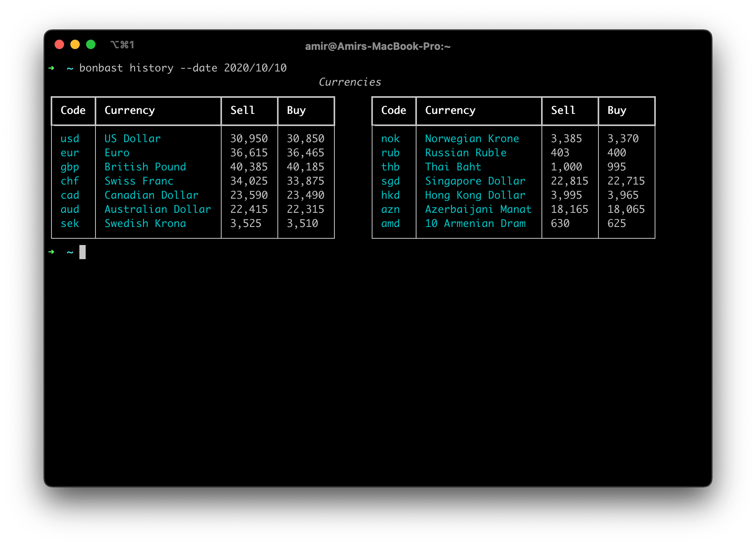Click the Canadian Dollar sell value 23,590

(249, 195)
